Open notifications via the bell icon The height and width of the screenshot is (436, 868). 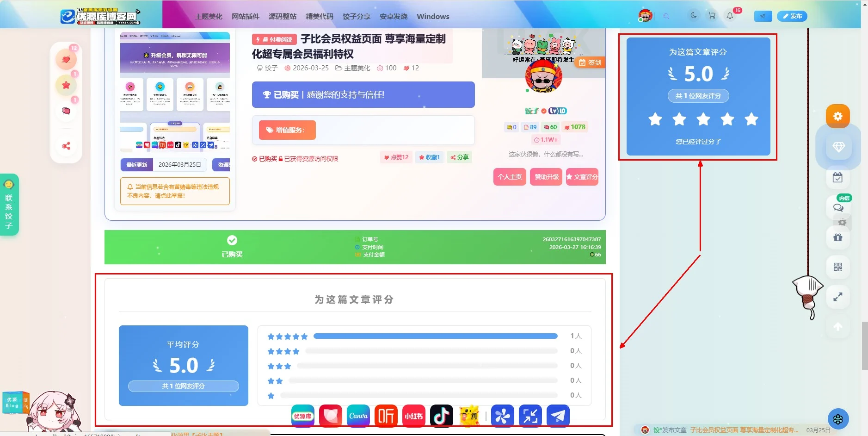tap(729, 15)
